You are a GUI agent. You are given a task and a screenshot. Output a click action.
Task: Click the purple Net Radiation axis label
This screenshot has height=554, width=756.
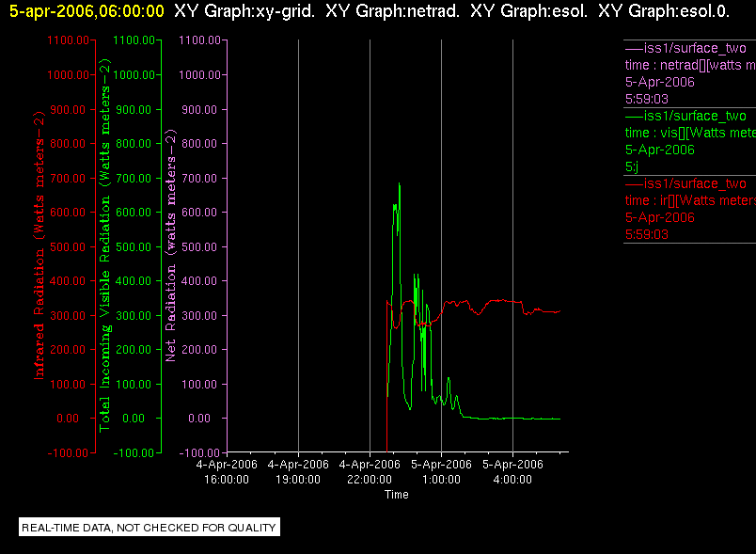170,245
